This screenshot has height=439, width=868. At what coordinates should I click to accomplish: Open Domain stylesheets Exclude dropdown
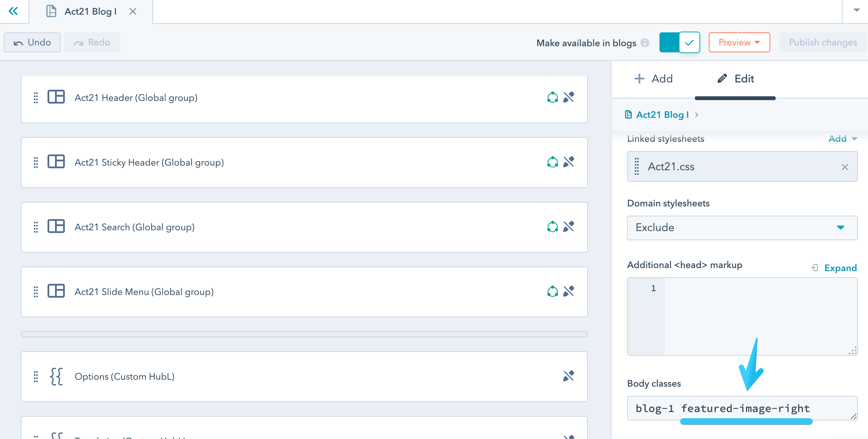coord(742,228)
